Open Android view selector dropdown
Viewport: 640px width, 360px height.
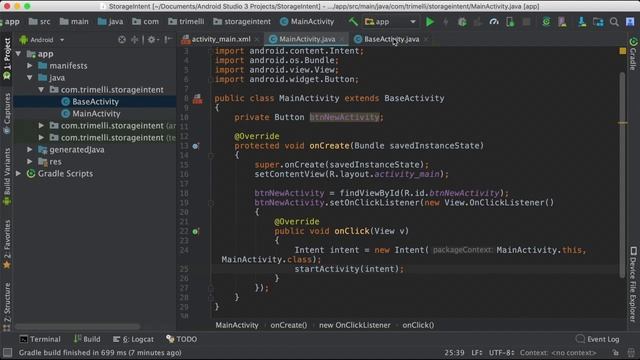click(x=42, y=40)
